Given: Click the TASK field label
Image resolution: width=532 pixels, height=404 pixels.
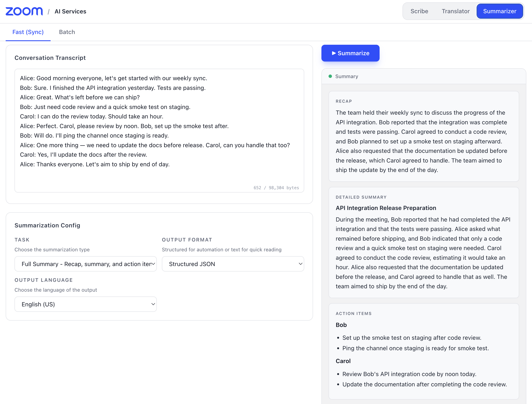Looking at the screenshot, I should (x=22, y=240).
